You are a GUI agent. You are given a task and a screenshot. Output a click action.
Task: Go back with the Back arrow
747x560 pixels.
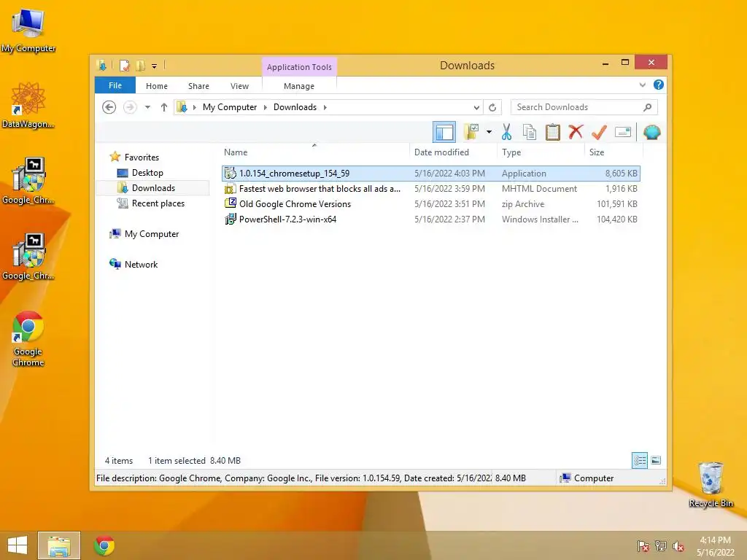[x=109, y=107]
